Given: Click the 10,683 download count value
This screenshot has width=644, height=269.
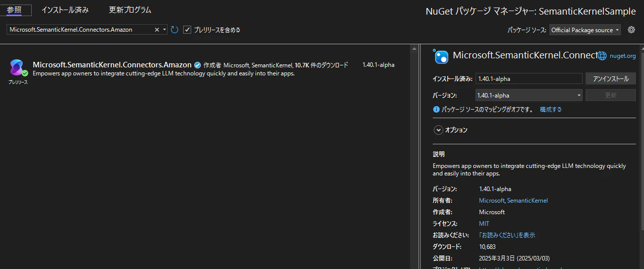Looking at the screenshot, I should [488, 247].
